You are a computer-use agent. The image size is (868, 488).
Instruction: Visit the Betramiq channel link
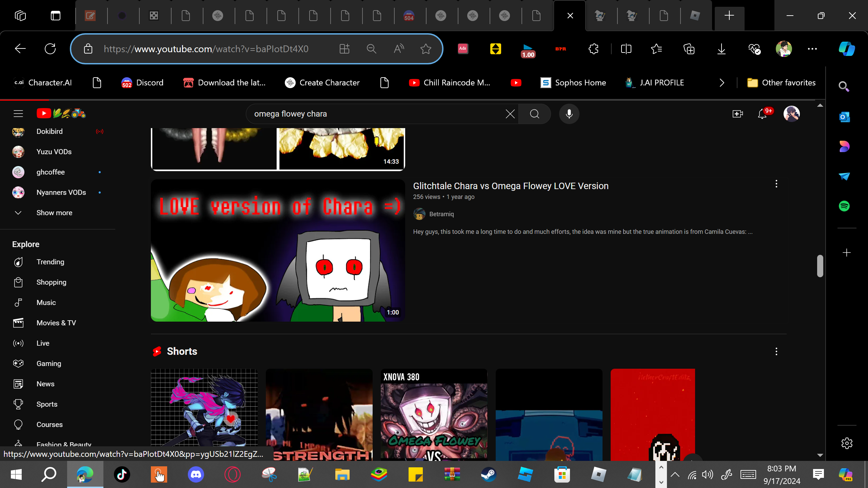441,214
